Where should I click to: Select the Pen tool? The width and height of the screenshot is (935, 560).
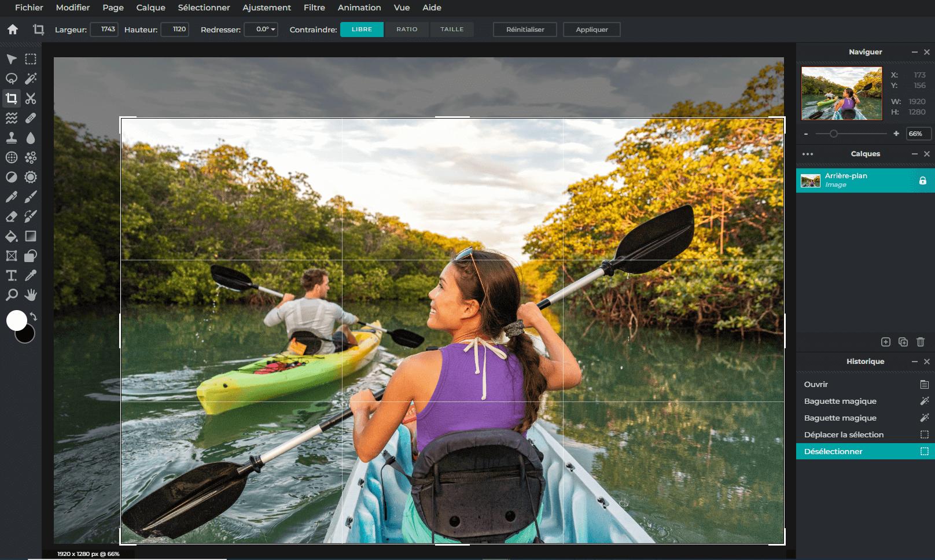[11, 197]
